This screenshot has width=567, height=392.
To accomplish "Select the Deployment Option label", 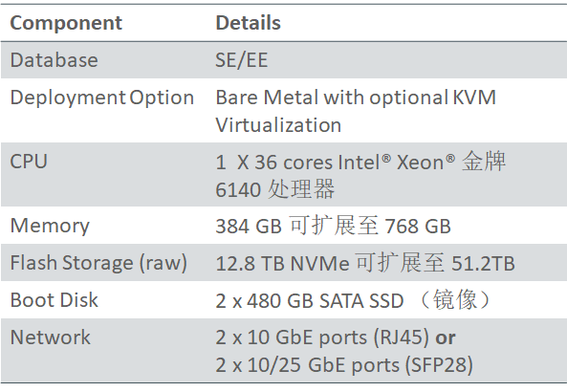I will (102, 98).
